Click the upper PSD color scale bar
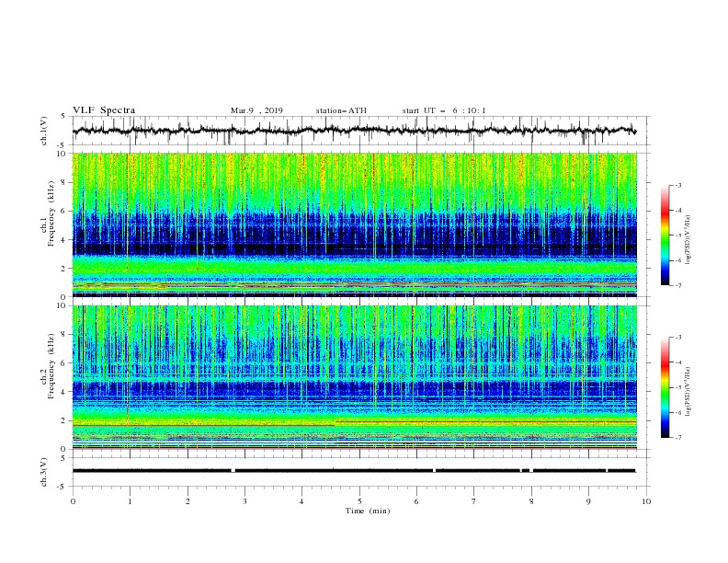The width and height of the screenshot is (728, 563). click(665, 236)
